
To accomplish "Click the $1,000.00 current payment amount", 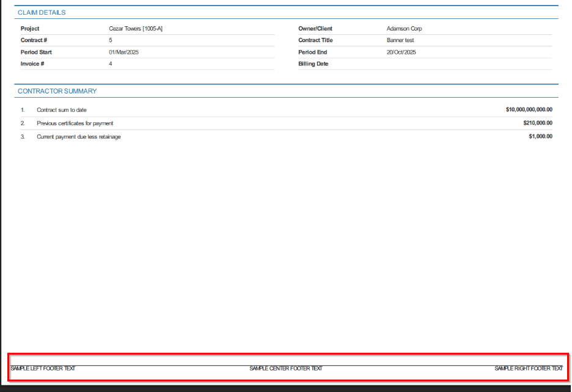I will pos(540,137).
